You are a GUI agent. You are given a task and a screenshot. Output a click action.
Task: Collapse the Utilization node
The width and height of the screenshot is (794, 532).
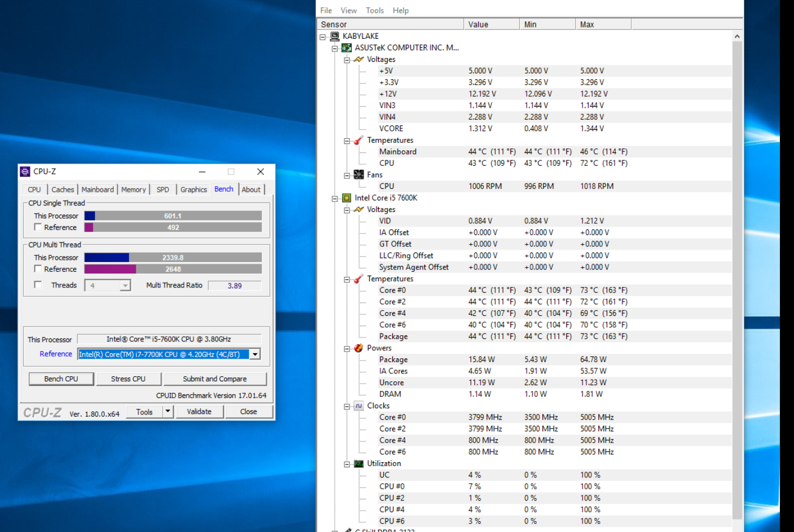pos(347,465)
